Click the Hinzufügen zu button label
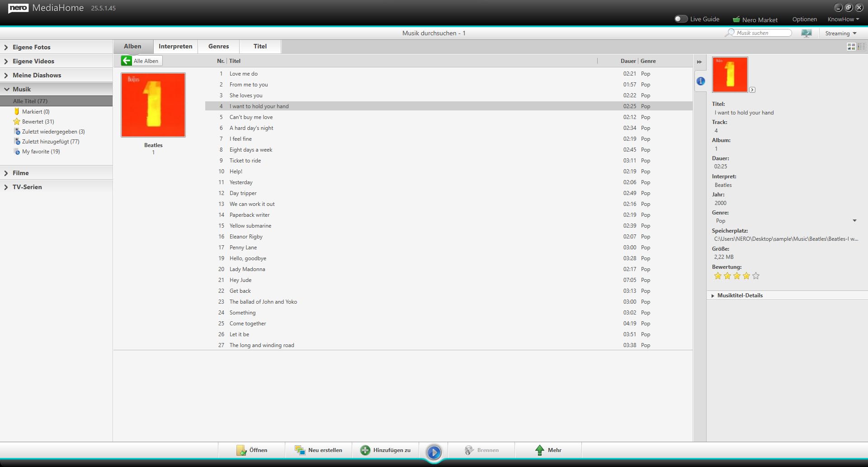The height and width of the screenshot is (467, 868). click(392, 450)
